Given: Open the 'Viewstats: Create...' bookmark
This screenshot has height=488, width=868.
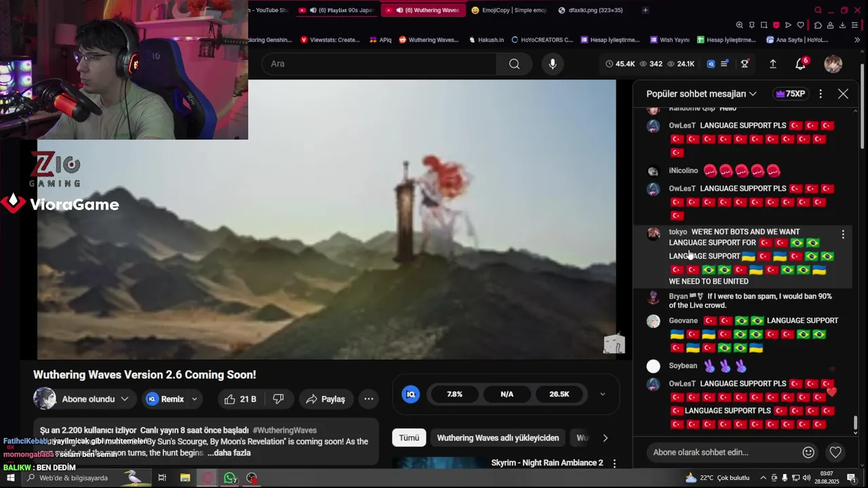Looking at the screenshot, I should point(330,40).
